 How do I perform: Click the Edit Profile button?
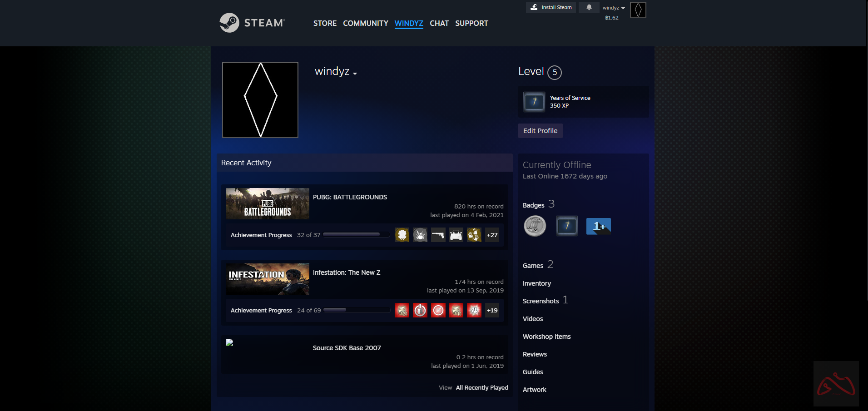click(540, 131)
